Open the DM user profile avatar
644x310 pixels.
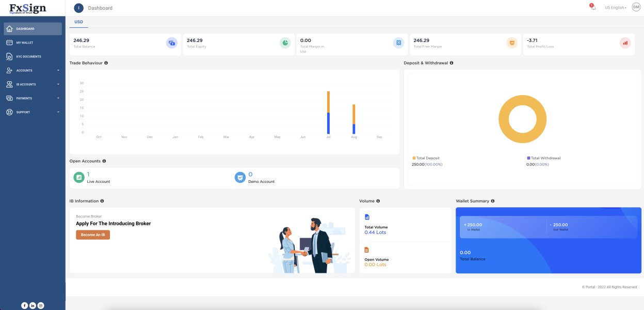[x=636, y=7]
